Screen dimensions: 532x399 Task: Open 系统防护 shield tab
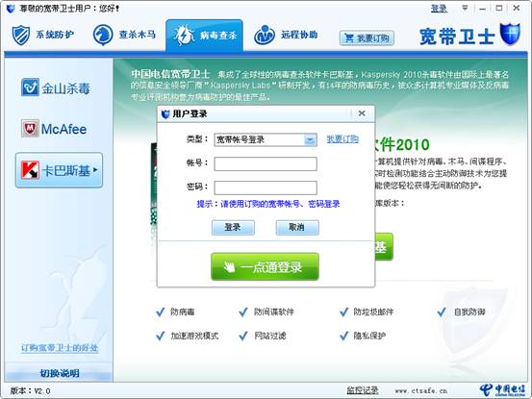42,35
